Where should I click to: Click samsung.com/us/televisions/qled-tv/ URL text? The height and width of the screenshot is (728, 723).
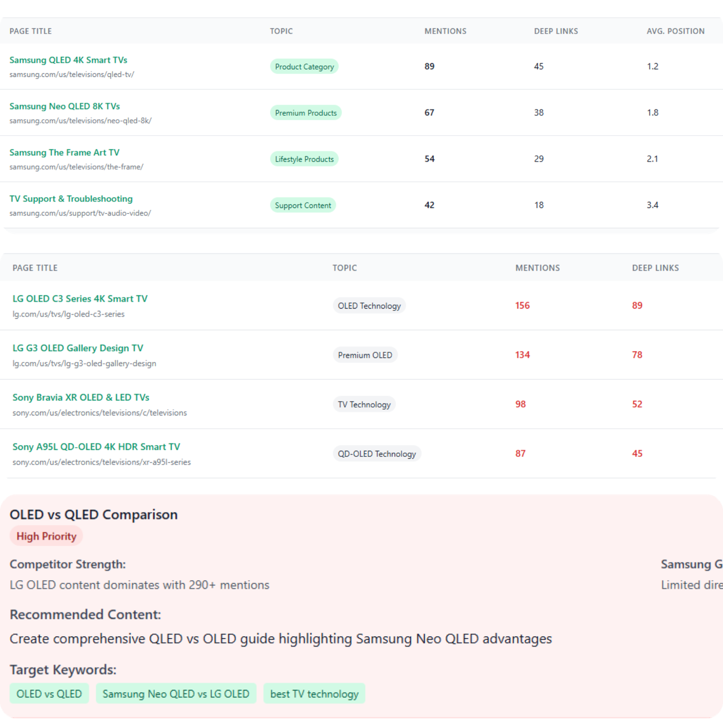72,75
